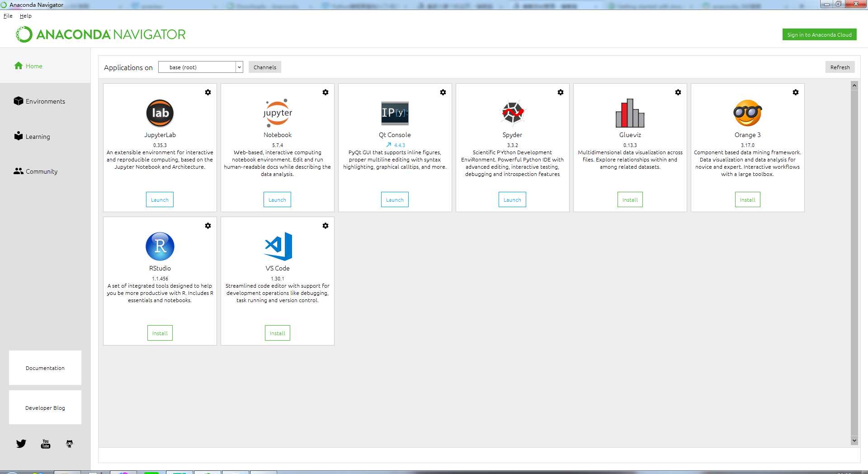Open the Documentation tile

coord(45,368)
